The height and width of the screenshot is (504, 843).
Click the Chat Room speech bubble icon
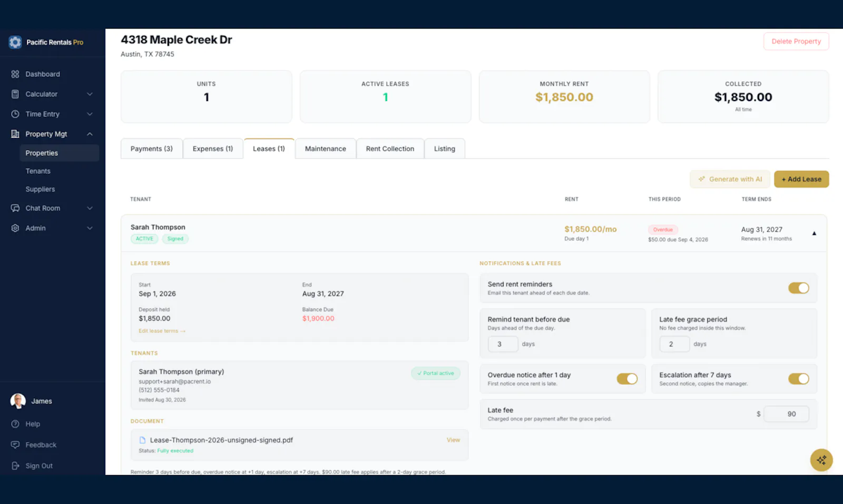click(x=15, y=208)
